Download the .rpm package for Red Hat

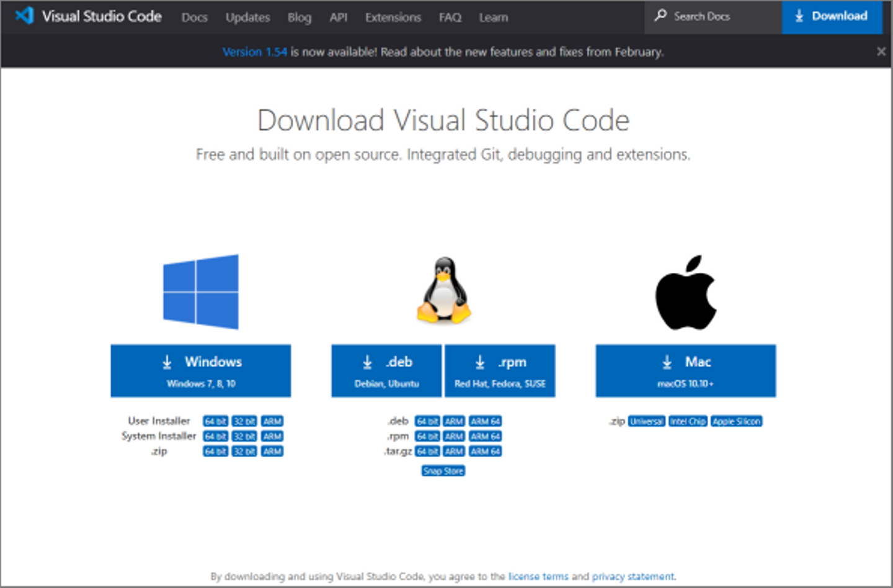point(500,370)
